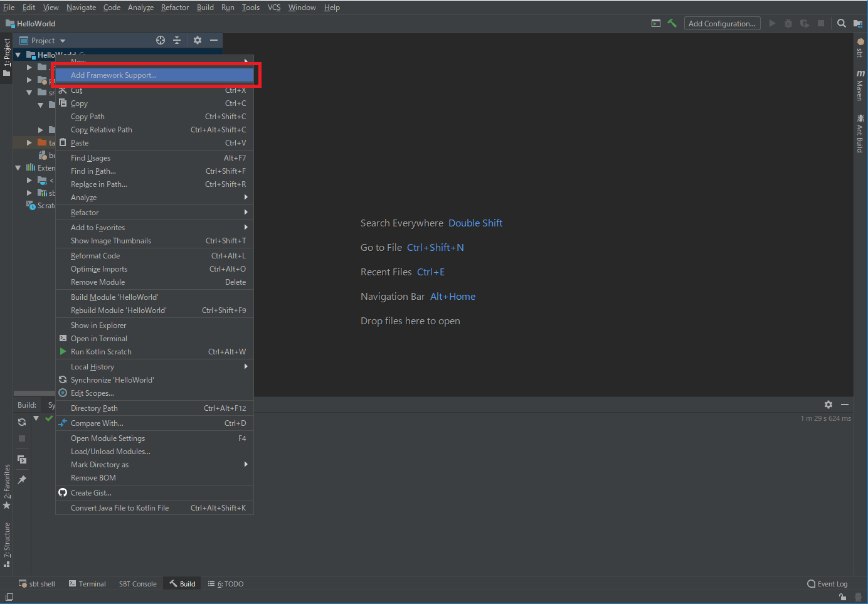Click the Add Configuration... button
Screen dimensions: 868x604
coord(722,23)
